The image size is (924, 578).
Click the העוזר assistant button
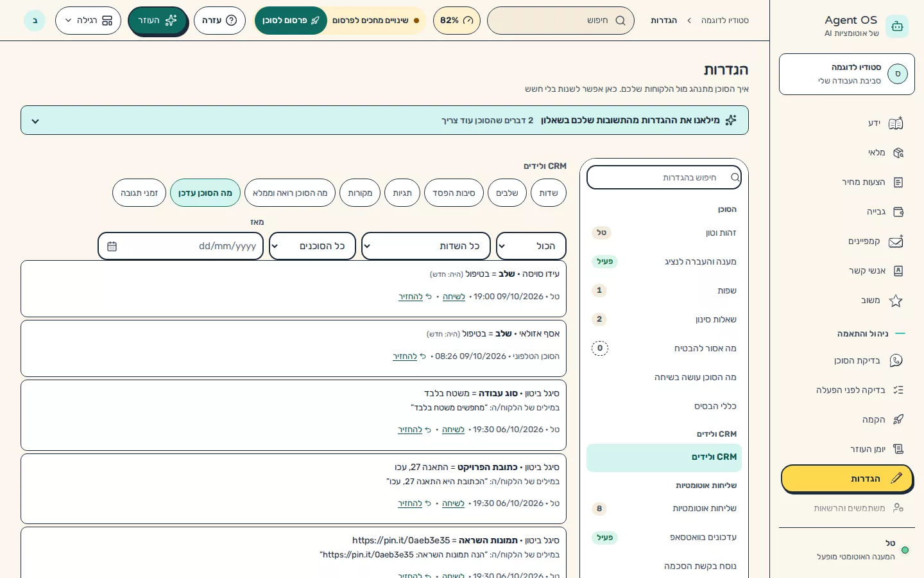pyautogui.click(x=157, y=21)
